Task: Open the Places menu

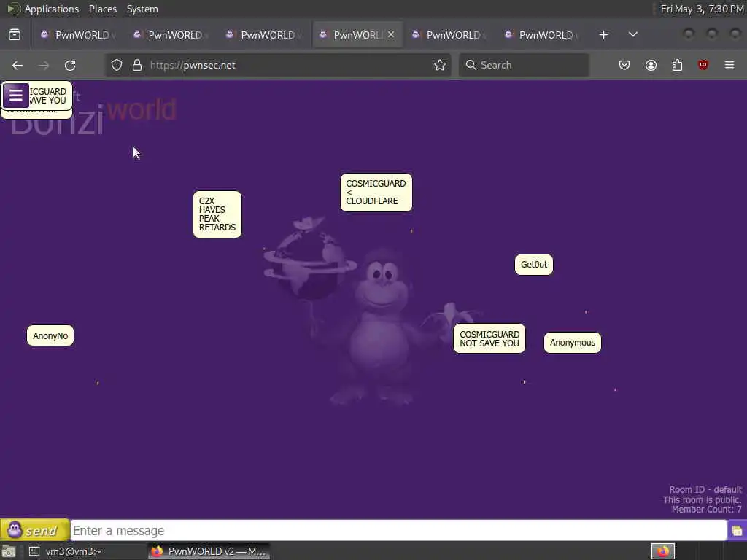Action: 103,9
